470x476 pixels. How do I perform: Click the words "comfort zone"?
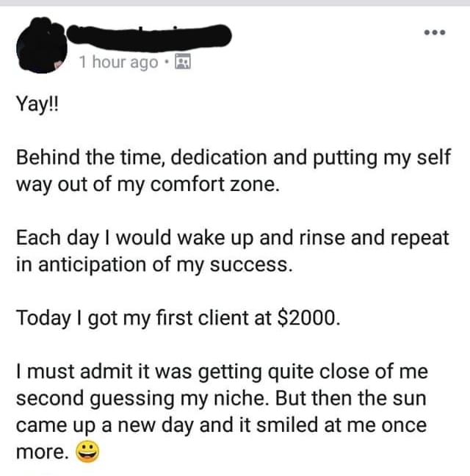click(x=214, y=184)
